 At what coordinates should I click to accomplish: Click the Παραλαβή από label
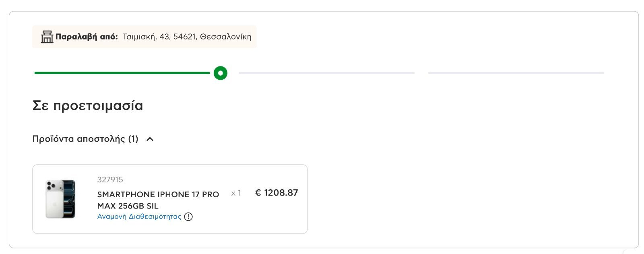pyautogui.click(x=87, y=37)
